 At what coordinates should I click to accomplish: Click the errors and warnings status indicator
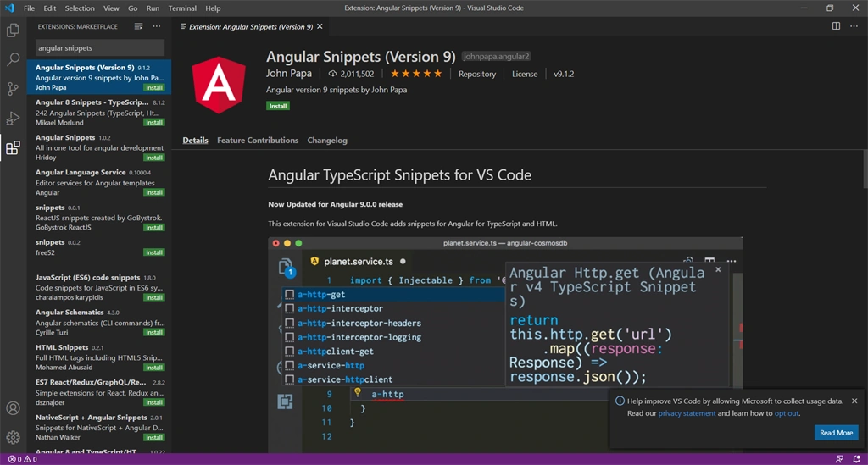click(x=22, y=459)
